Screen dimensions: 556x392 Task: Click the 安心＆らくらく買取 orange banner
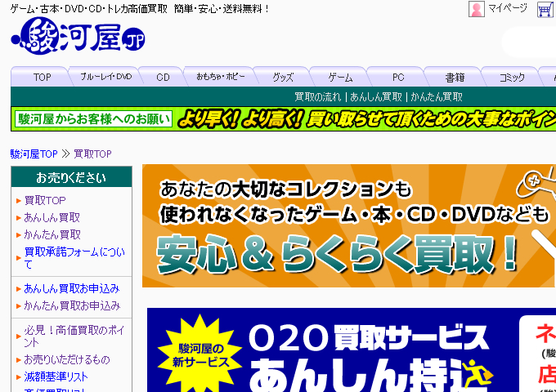tap(349, 225)
